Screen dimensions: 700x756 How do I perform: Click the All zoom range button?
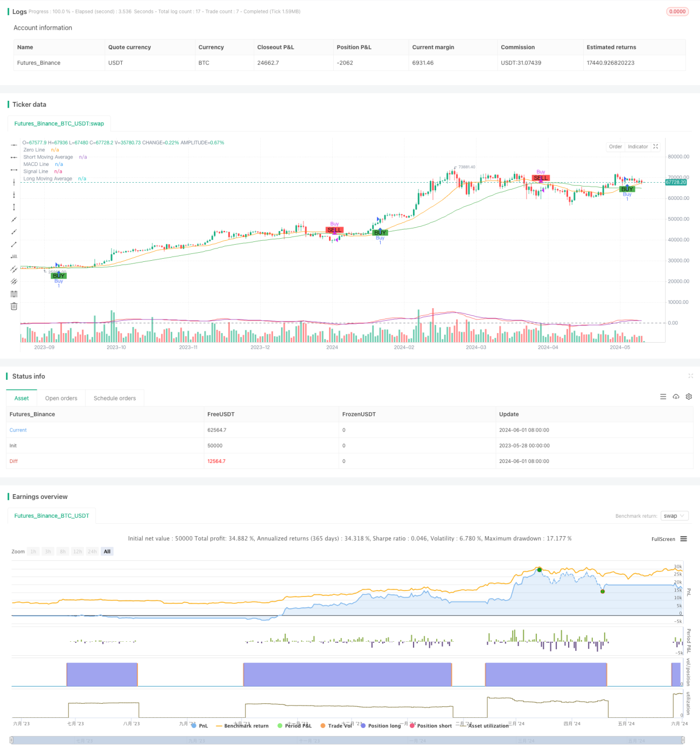pos(107,551)
